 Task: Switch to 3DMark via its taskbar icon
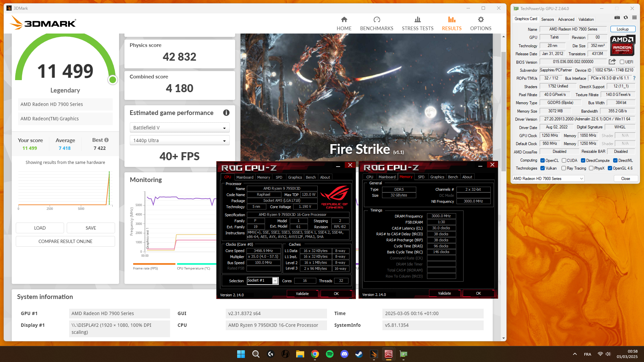[374, 354]
